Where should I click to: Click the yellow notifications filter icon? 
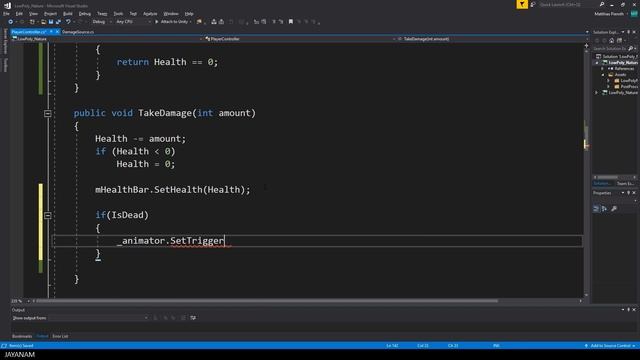point(522,4)
